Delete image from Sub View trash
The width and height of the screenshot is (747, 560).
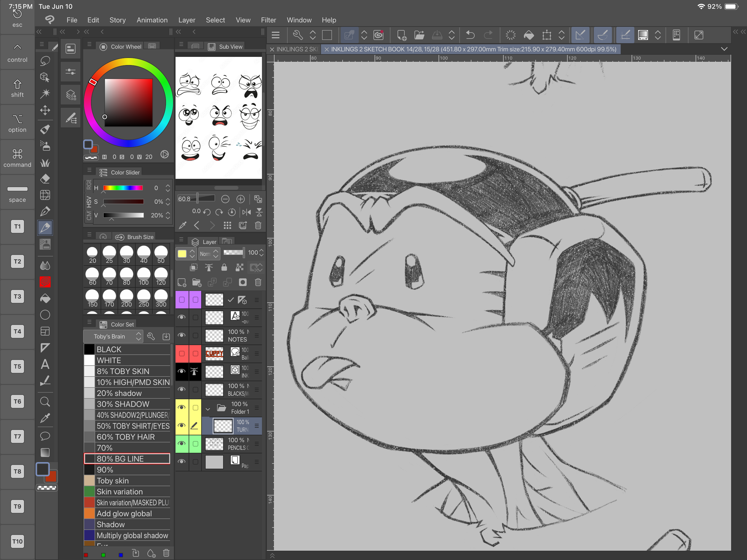(258, 225)
